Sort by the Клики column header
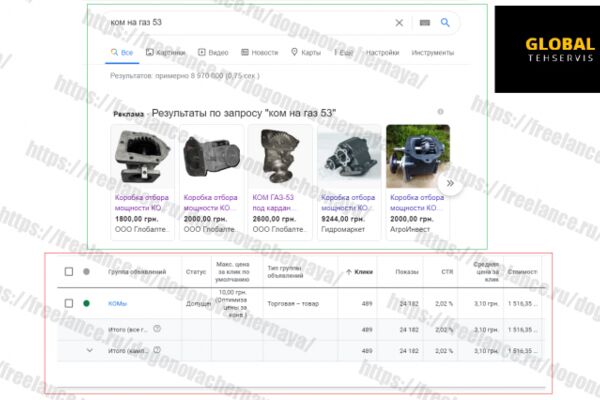600x400 pixels. click(359, 272)
